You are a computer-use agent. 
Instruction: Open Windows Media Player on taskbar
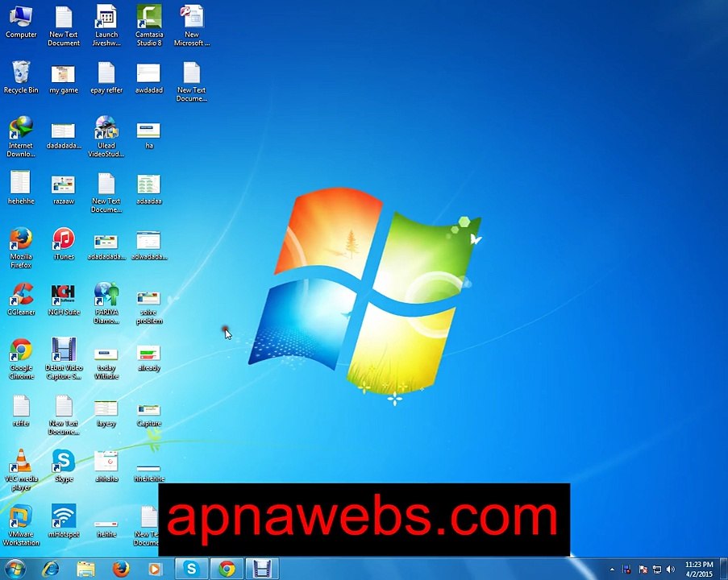(x=155, y=569)
